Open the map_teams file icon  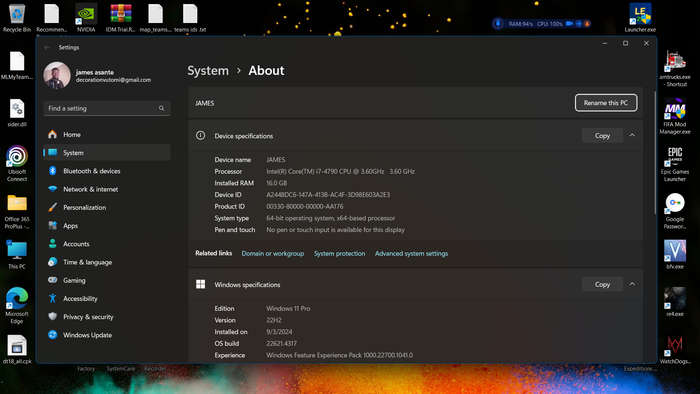pyautogui.click(x=155, y=18)
